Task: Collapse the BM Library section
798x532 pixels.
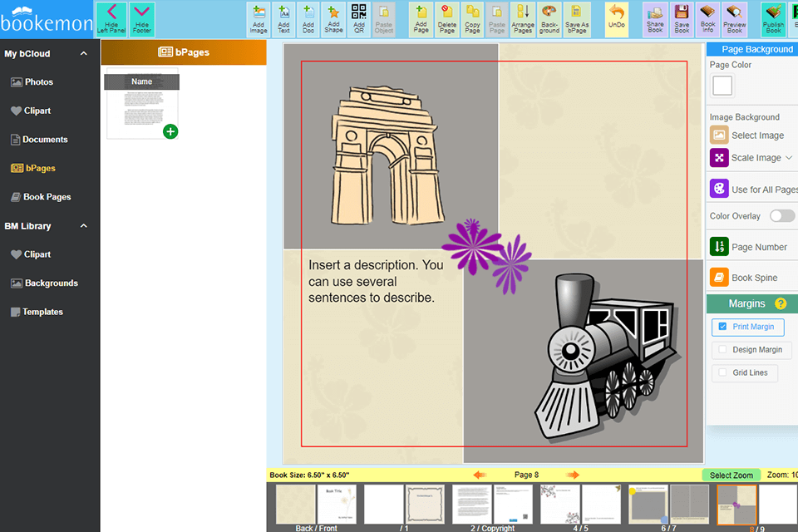Action: [83, 226]
